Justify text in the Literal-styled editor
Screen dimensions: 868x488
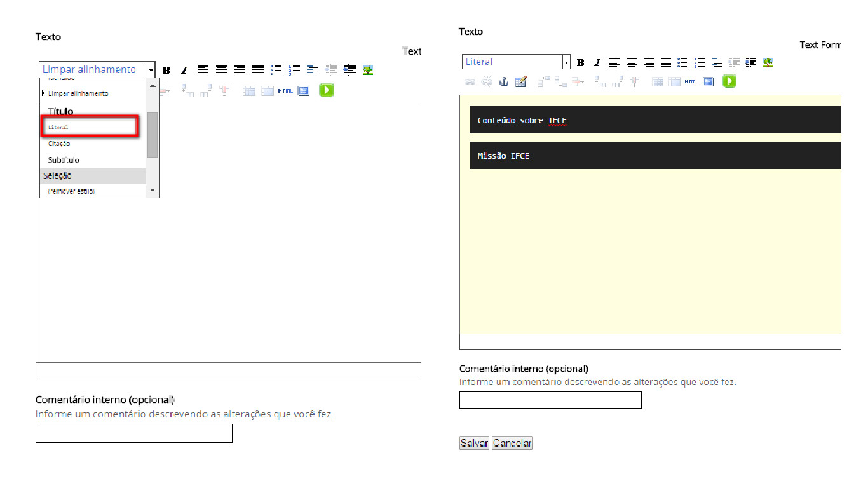coord(665,62)
